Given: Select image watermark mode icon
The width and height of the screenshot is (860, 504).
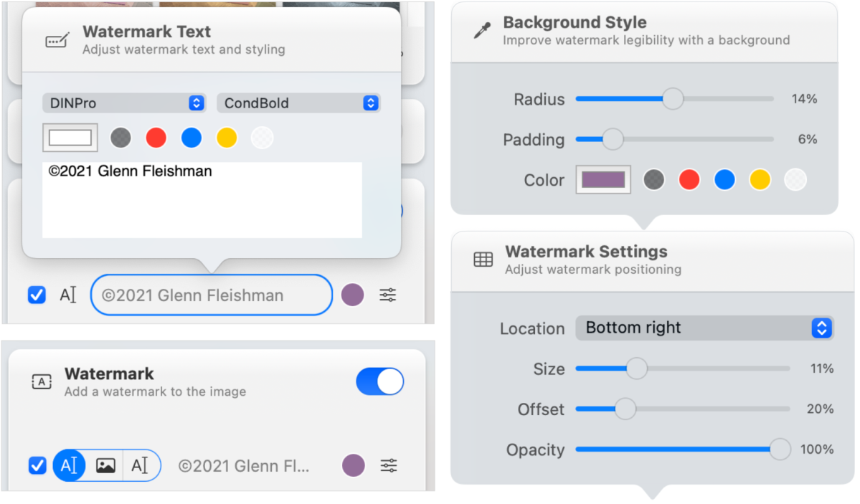Looking at the screenshot, I should [105, 467].
